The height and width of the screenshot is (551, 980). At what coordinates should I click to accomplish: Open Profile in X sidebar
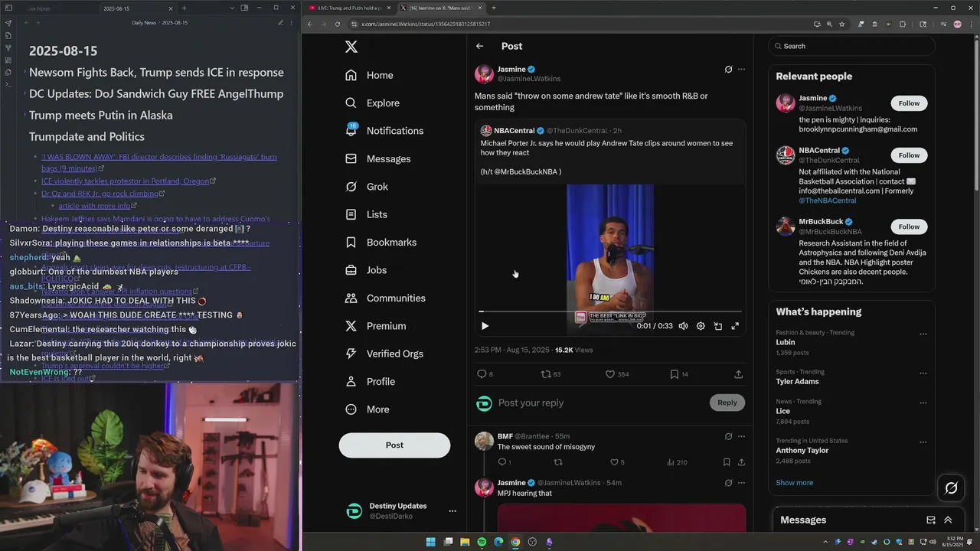tap(371, 382)
